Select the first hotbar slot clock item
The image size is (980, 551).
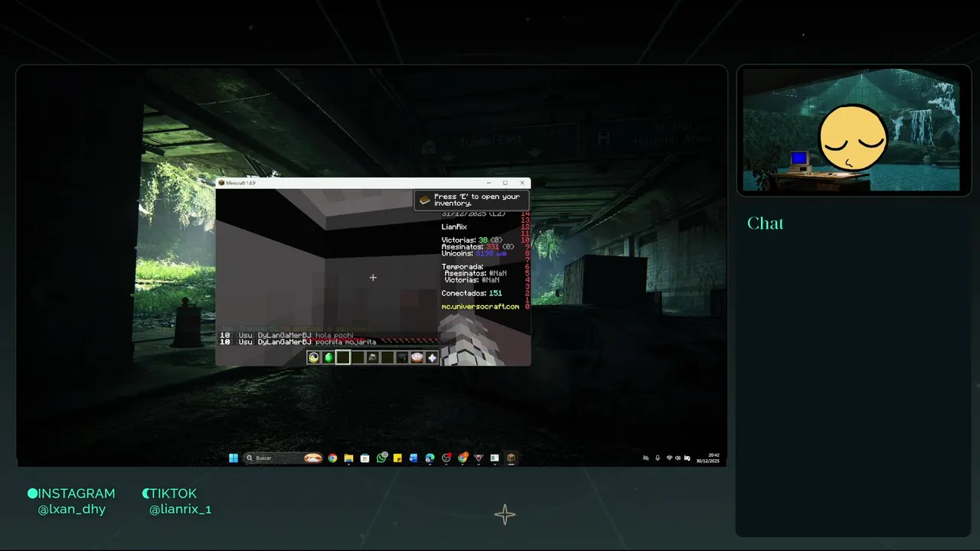pos(313,357)
